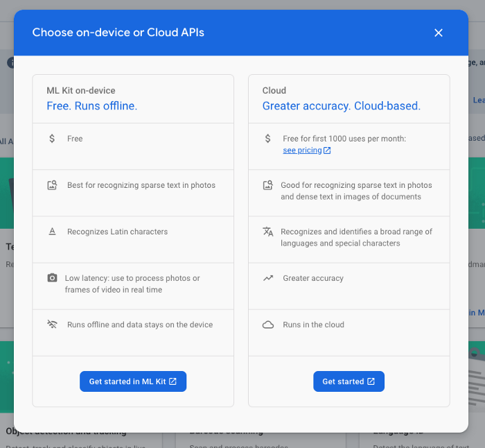Click the 'Cloud' column label
485x448 pixels.
coord(274,90)
